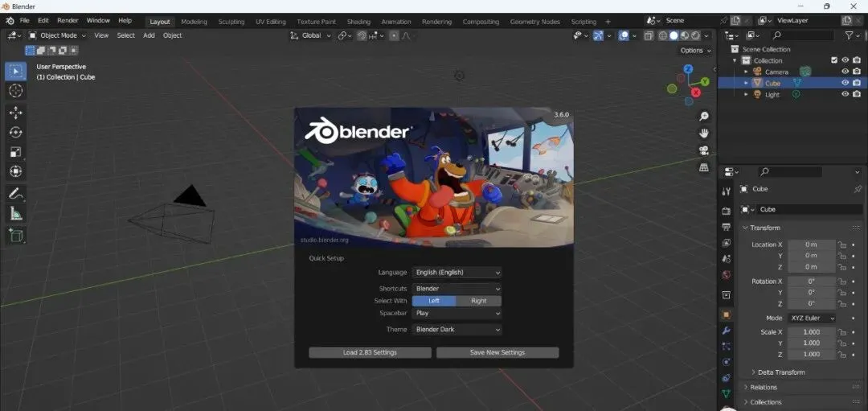Image resolution: width=868 pixels, height=411 pixels.
Task: Open the Tool properties tab
Action: pos(727,191)
